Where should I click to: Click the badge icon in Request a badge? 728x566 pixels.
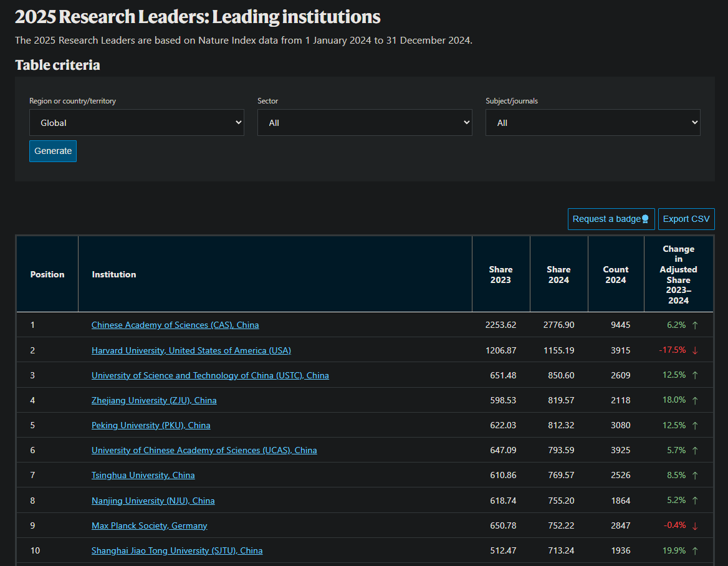pos(645,219)
